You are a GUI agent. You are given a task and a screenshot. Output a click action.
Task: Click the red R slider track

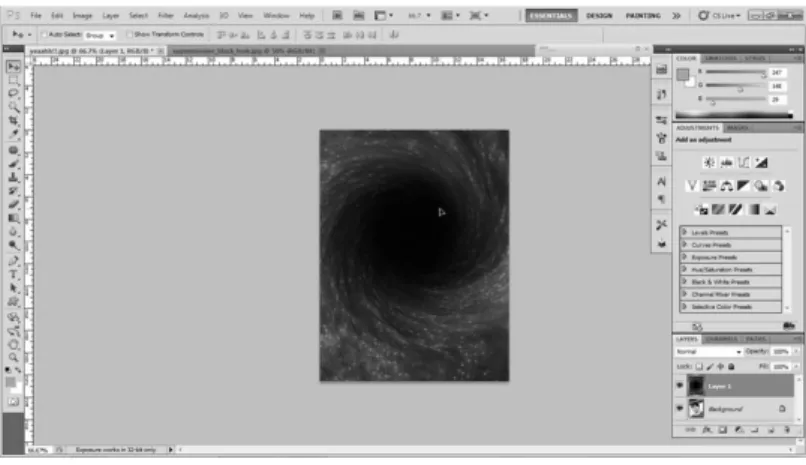[736, 72]
